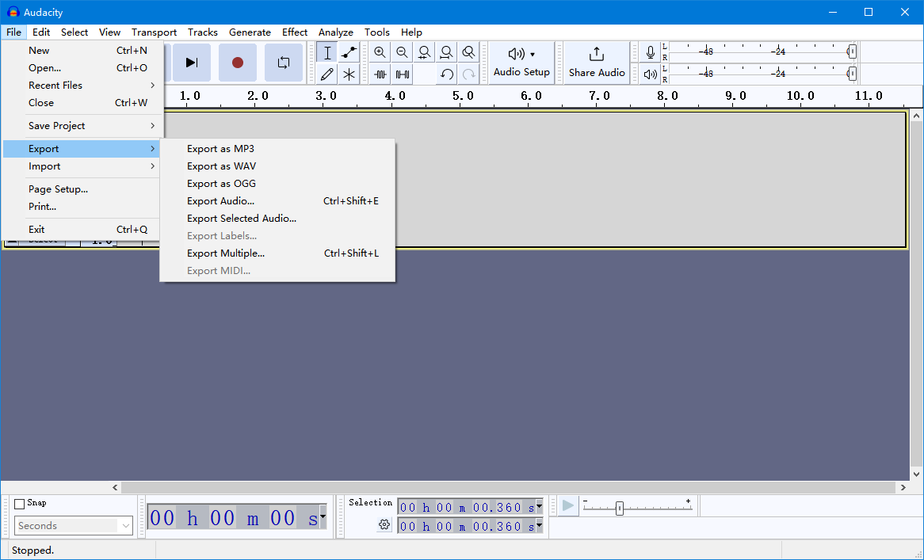Image resolution: width=924 pixels, height=560 pixels.
Task: Choose Export as WAV
Action: (x=277, y=166)
